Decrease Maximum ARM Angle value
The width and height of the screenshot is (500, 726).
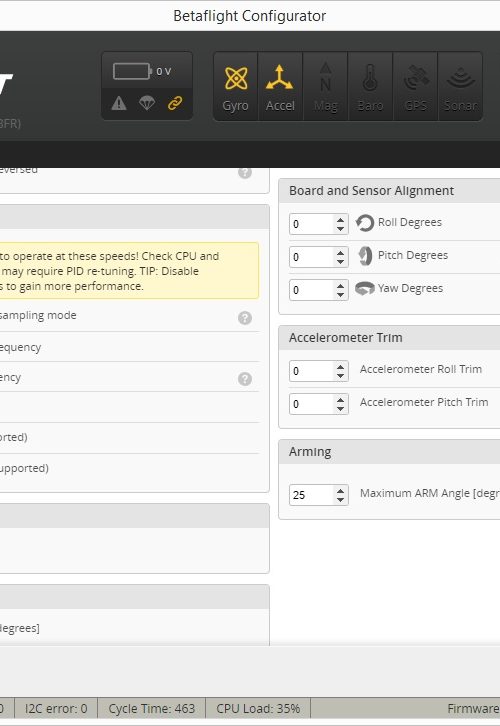click(x=341, y=500)
